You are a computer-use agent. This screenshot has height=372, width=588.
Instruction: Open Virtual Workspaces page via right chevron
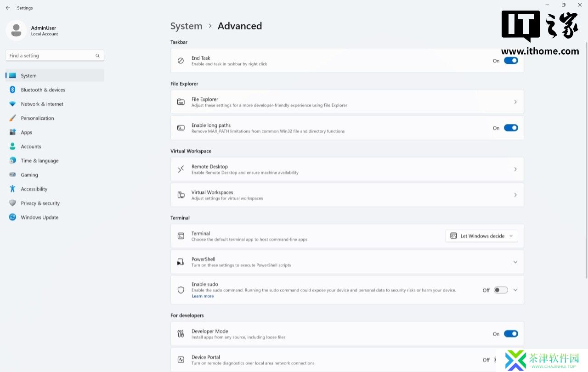(515, 195)
